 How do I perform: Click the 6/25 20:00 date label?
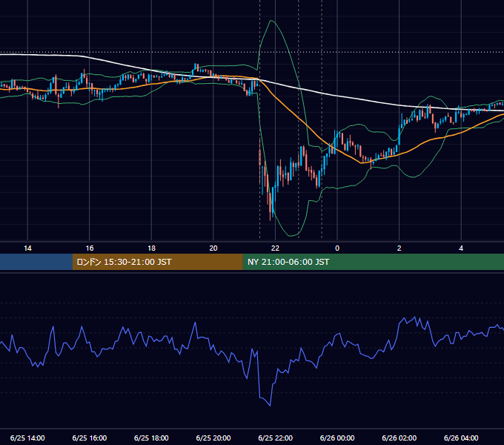click(213, 438)
